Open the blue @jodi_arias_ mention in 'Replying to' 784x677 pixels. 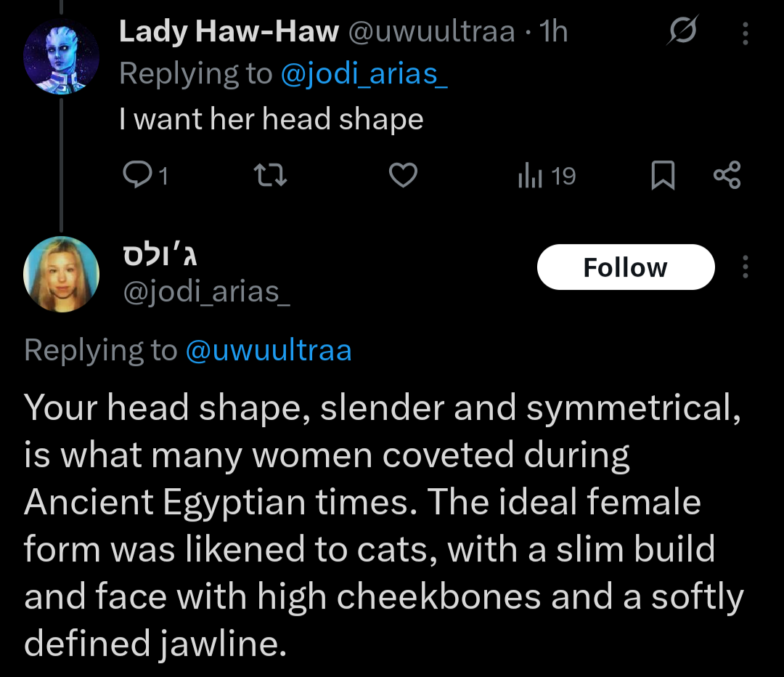click(x=364, y=74)
